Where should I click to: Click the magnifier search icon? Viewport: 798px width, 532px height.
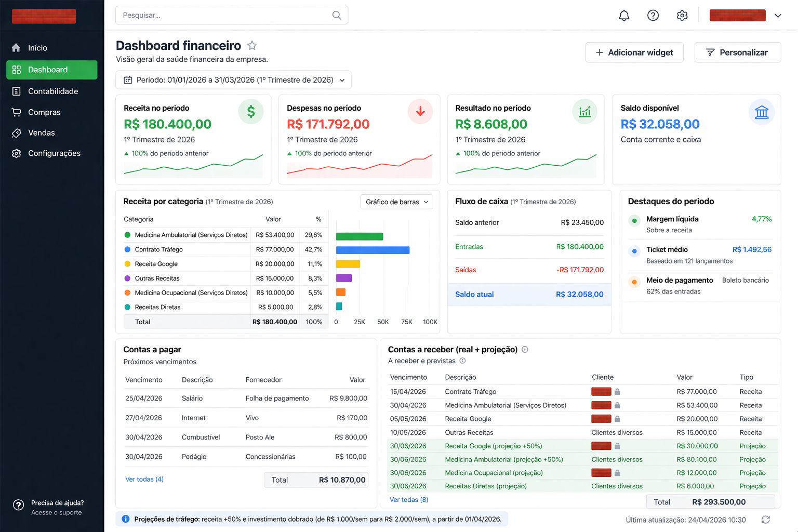tap(337, 15)
